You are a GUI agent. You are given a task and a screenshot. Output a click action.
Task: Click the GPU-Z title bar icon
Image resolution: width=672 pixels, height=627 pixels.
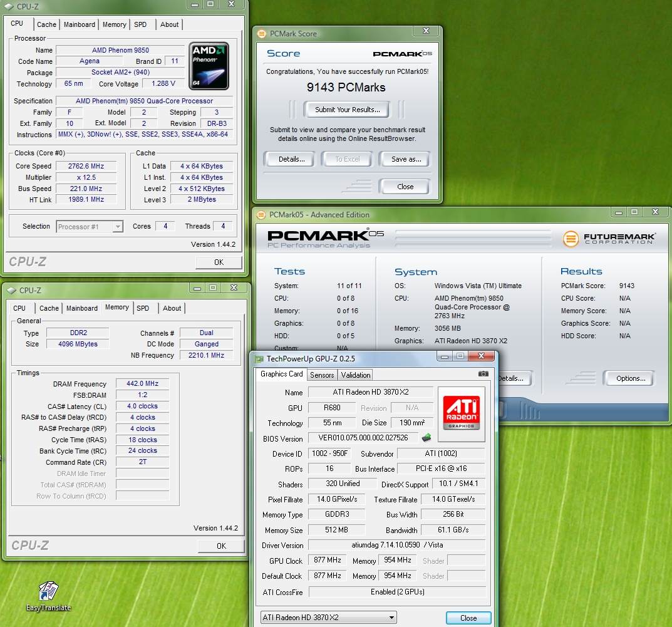pos(259,359)
